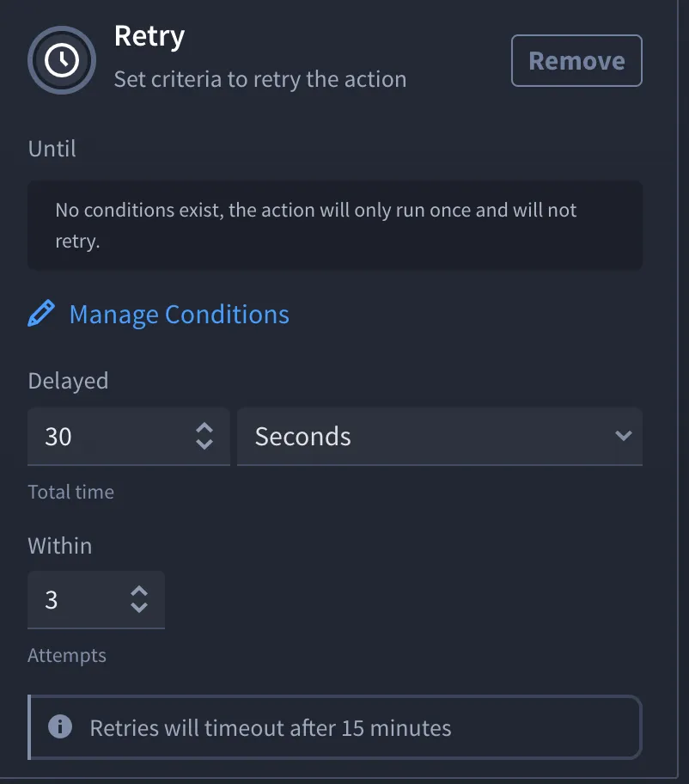Remove the Retry criteria
The image size is (689, 784).
point(576,60)
